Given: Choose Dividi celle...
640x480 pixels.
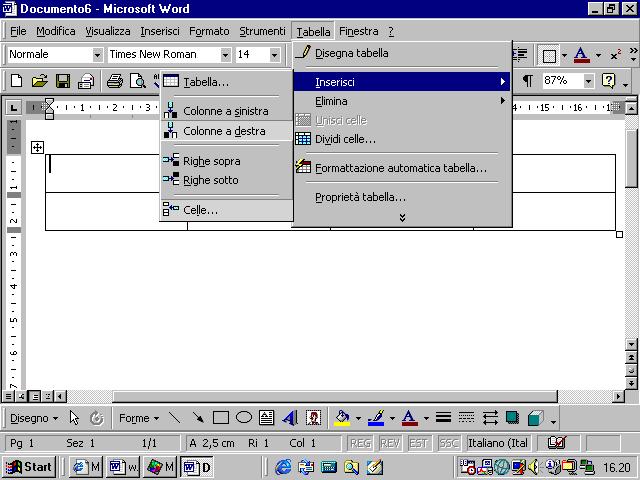Looking at the screenshot, I should click(x=402, y=139).
